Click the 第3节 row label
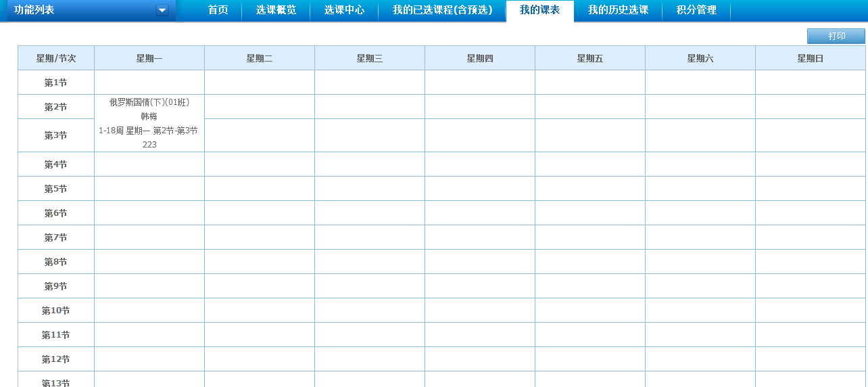The height and width of the screenshot is (387, 868). [56, 135]
